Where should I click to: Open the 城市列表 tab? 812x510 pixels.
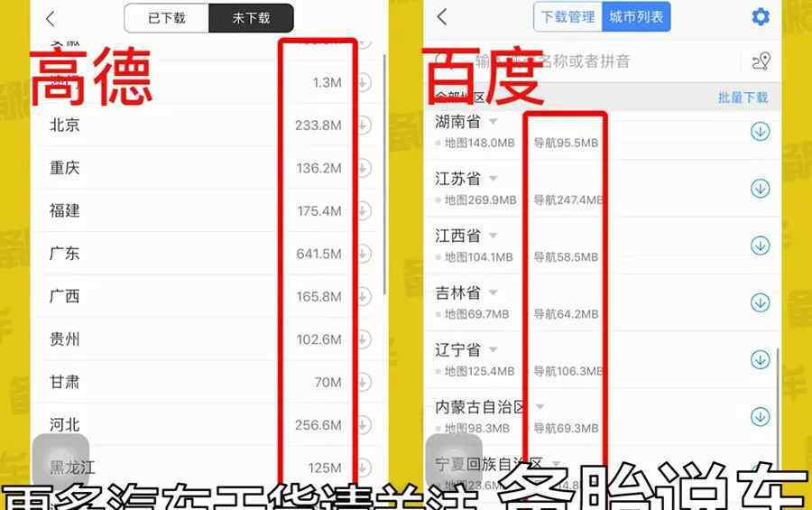[636, 17]
